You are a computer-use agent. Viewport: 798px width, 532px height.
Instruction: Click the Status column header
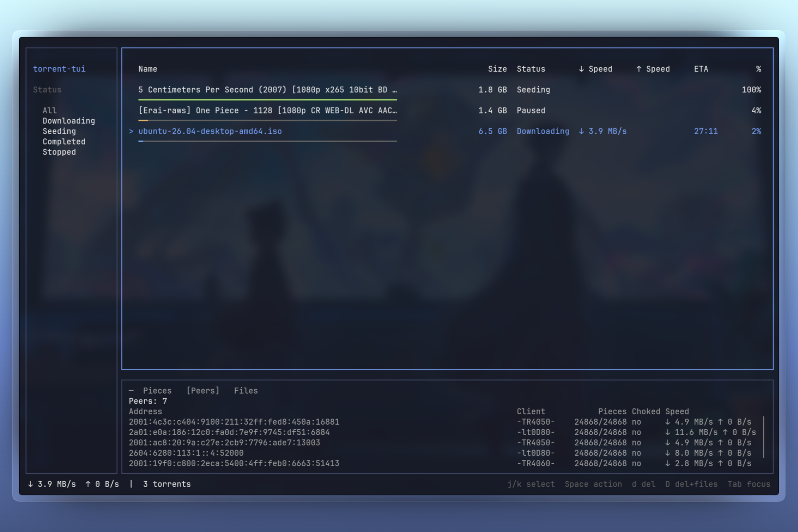(531, 69)
